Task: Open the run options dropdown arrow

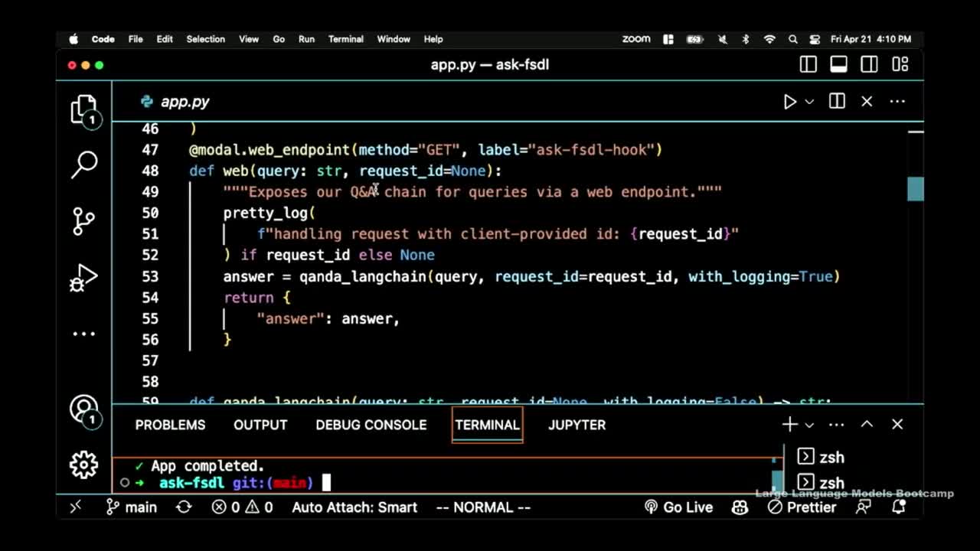Action: [x=809, y=102]
